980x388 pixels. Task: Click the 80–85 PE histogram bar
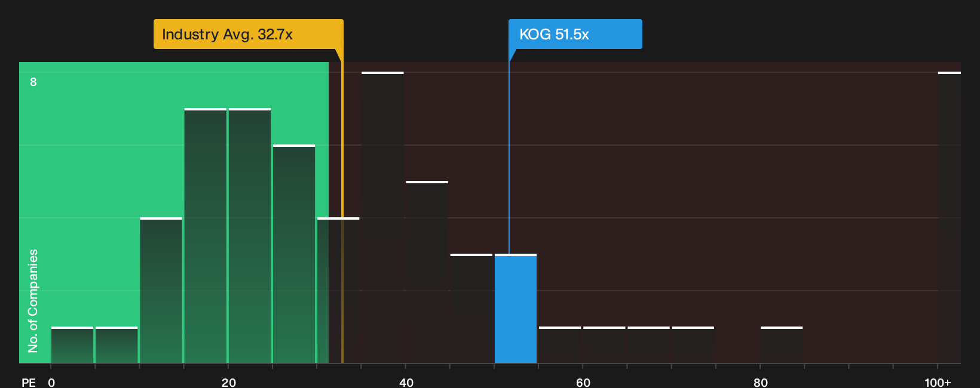click(x=782, y=345)
